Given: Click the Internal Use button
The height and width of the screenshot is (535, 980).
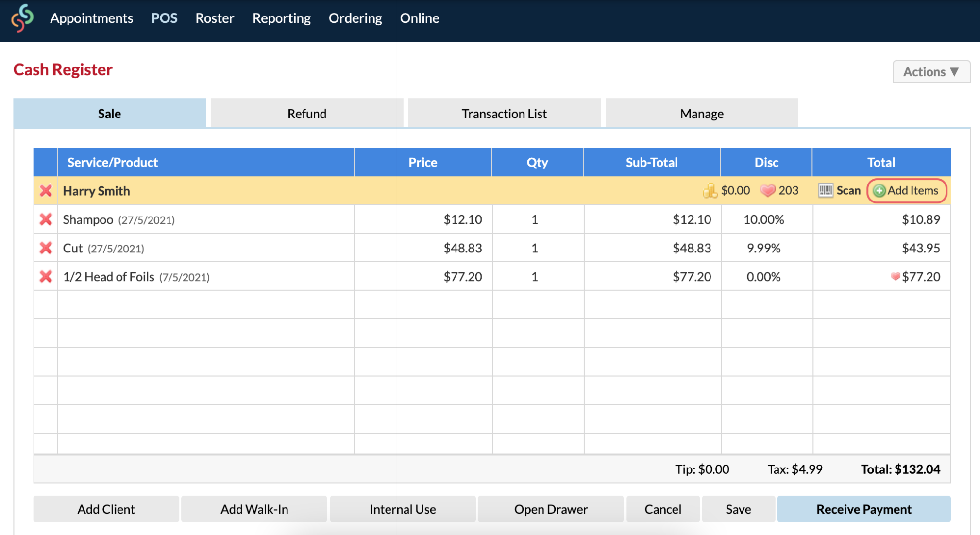Looking at the screenshot, I should pos(402,509).
